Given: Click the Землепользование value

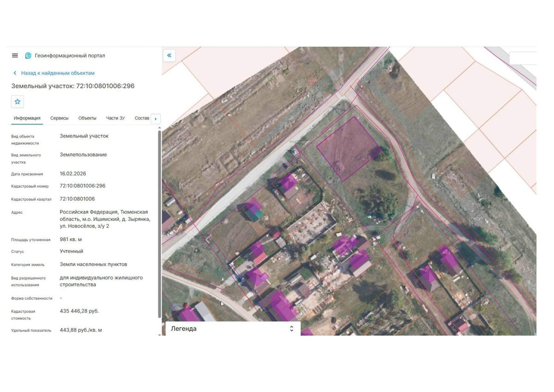Looking at the screenshot, I should pyautogui.click(x=83, y=155).
